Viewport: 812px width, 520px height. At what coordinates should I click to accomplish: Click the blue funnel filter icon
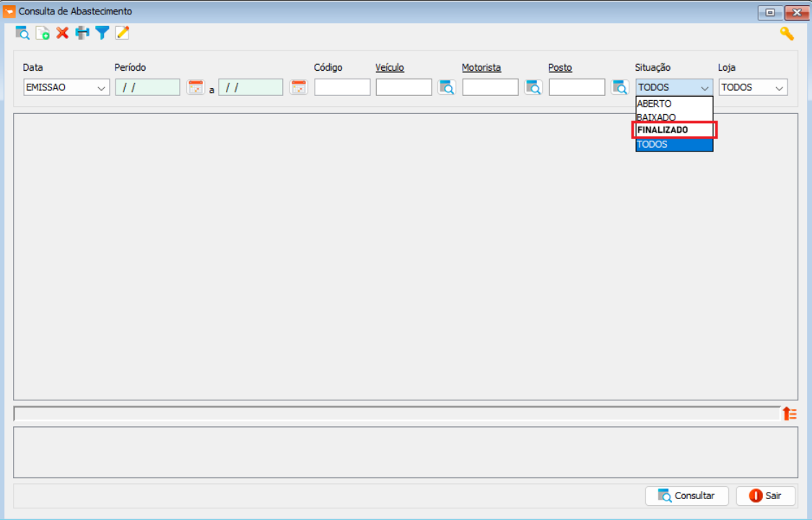pos(102,33)
